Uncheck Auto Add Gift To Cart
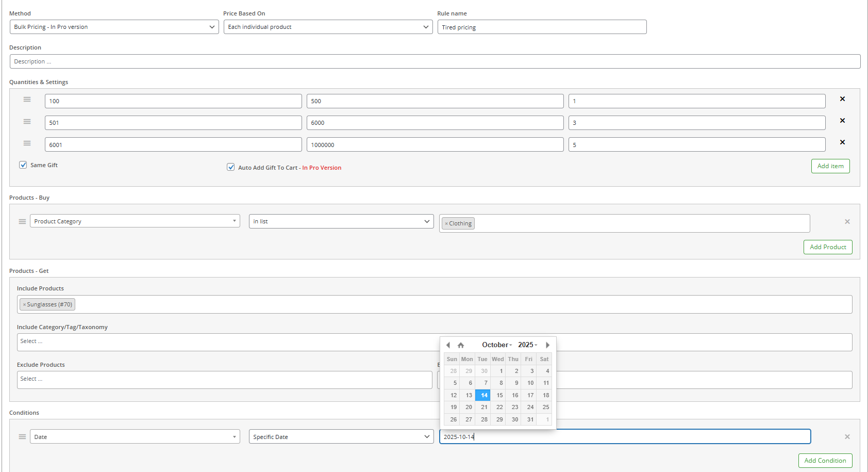Screen dimensions: 868x472 coord(231,167)
